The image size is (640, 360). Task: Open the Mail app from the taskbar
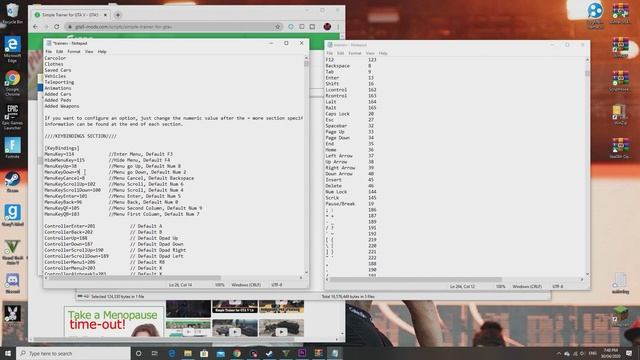tap(220, 353)
